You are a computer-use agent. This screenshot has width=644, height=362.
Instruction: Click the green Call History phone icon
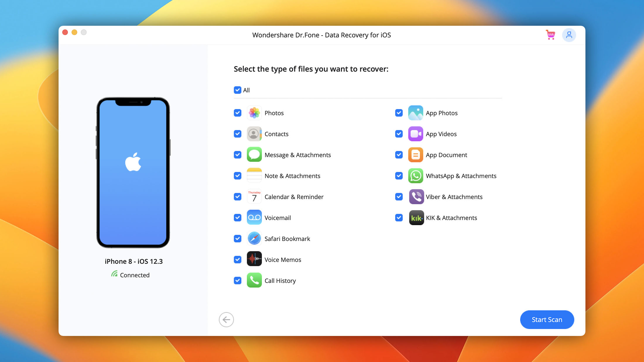click(254, 280)
